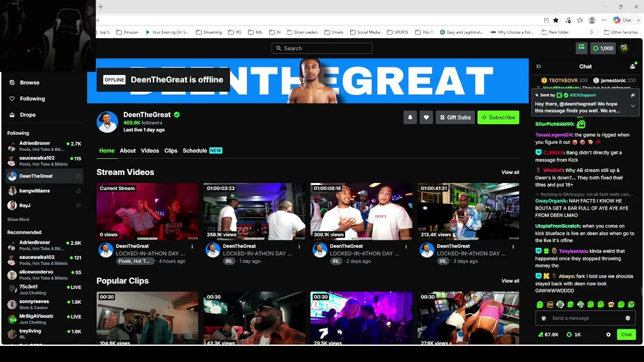Toggle notifications for bangwilliams in sidebar
The width and height of the screenshot is (644, 362).
pos(78,191)
